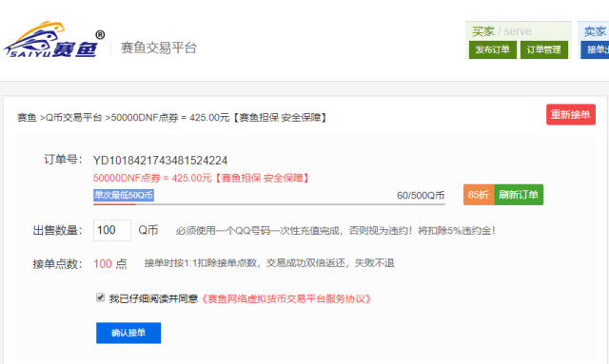The width and height of the screenshot is (609, 364).
Task: Click the 赛鱼交易平台 header title
Action: (159, 48)
